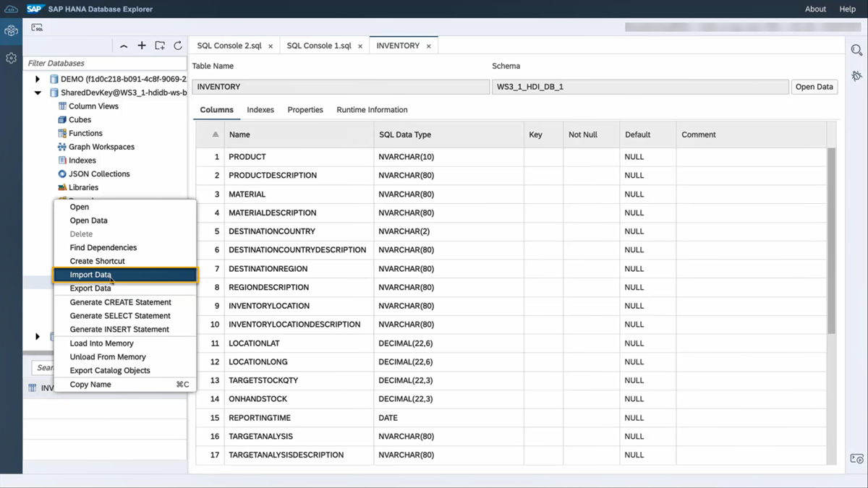The height and width of the screenshot is (488, 868).
Task: Click the INVENTORY table icon in the lower list
Action: [x=32, y=388]
